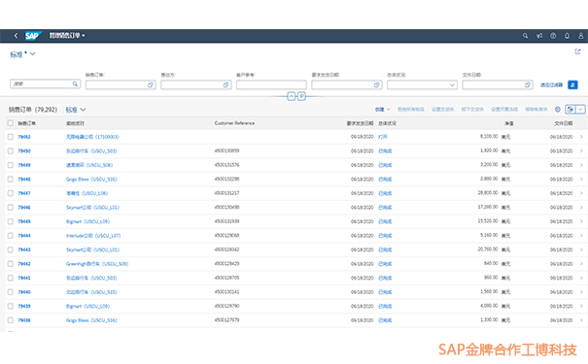
Task: Click the 净值 column header
Action: (509, 123)
